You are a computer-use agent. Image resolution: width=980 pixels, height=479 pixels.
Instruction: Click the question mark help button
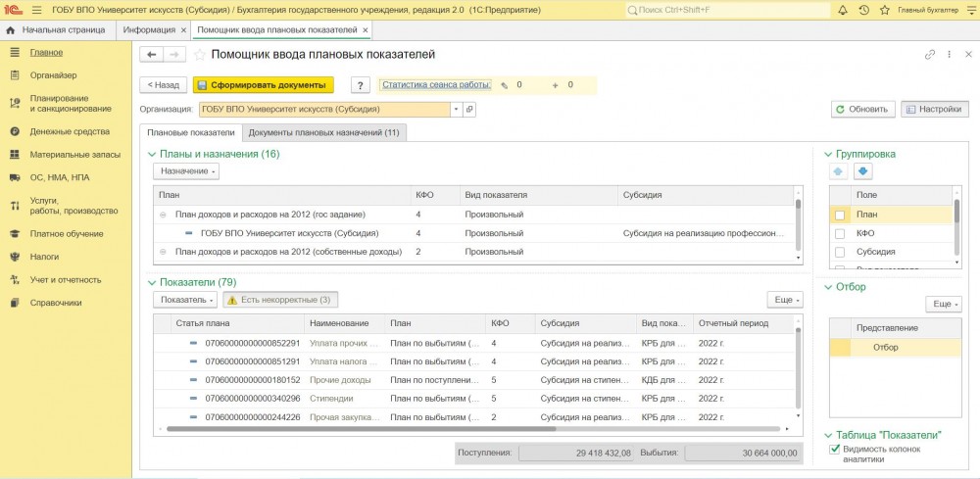361,85
